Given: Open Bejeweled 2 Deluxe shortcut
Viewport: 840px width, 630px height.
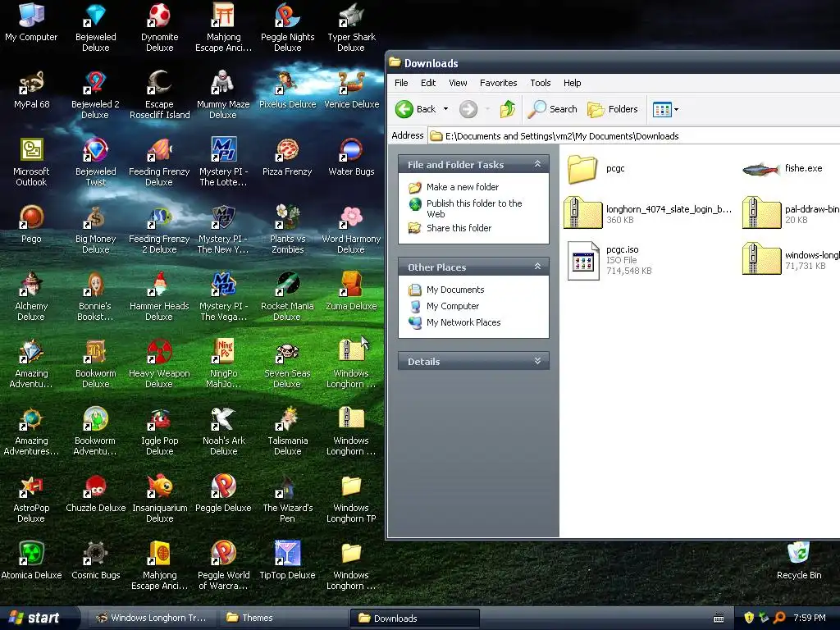Looking at the screenshot, I should pyautogui.click(x=95, y=95).
